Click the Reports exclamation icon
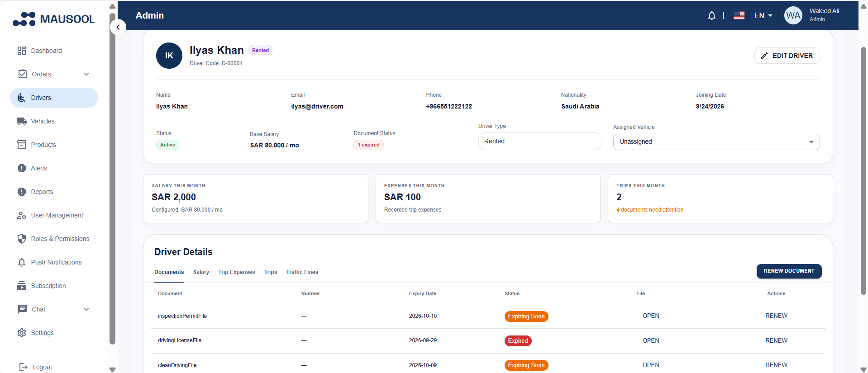This screenshot has height=373, width=868. (x=22, y=192)
